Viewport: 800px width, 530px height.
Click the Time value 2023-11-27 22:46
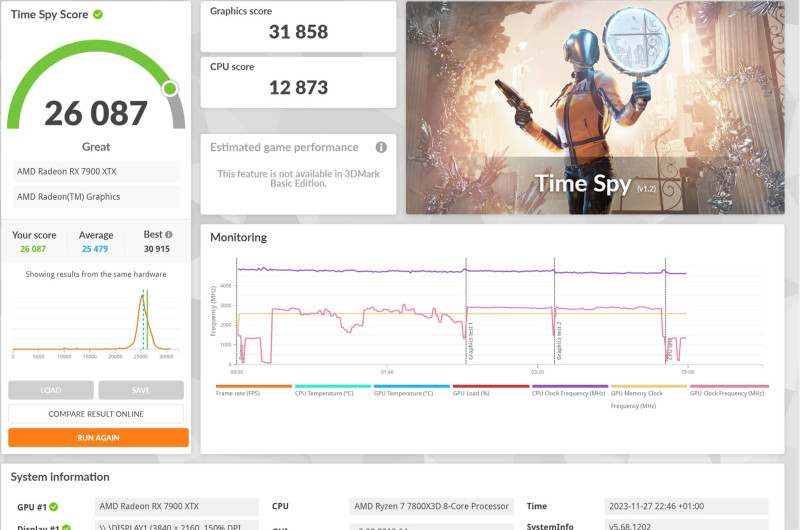pyautogui.click(x=686, y=507)
